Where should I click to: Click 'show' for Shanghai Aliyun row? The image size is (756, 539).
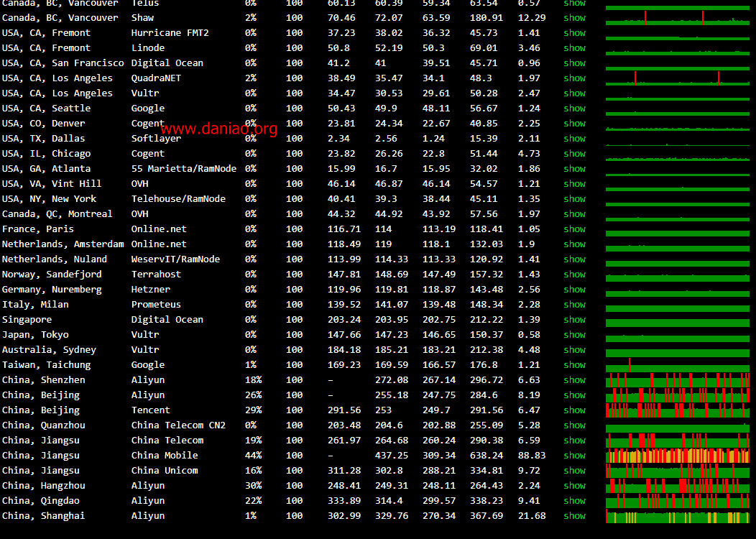(x=575, y=516)
